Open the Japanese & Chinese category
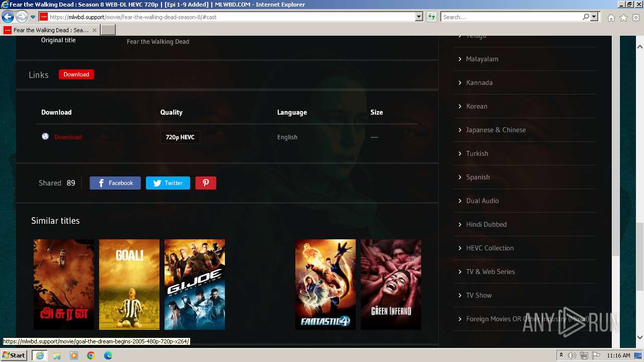Image resolution: width=644 pixels, height=362 pixels. [x=496, y=130]
